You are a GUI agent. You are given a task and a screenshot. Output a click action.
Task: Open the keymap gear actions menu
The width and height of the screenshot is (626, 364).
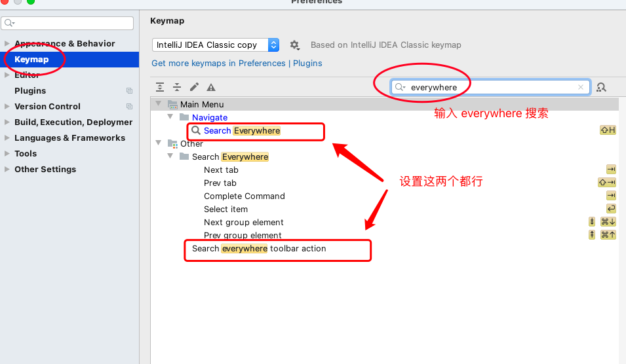294,45
